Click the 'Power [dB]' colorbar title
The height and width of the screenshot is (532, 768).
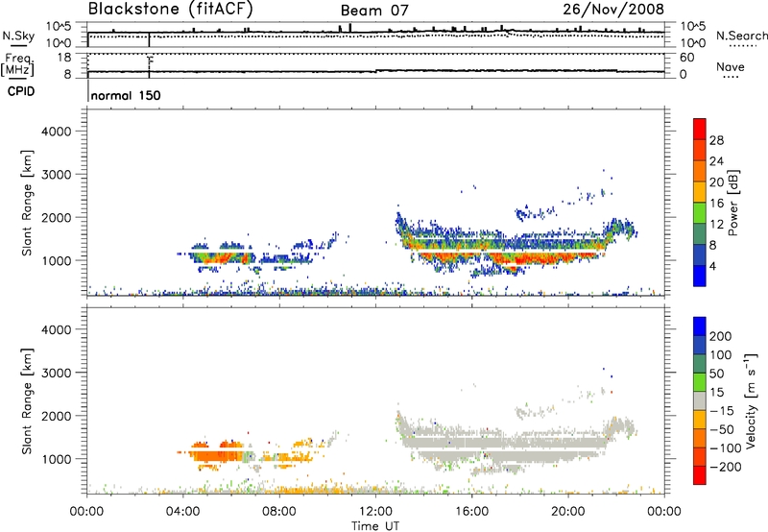coord(732,203)
